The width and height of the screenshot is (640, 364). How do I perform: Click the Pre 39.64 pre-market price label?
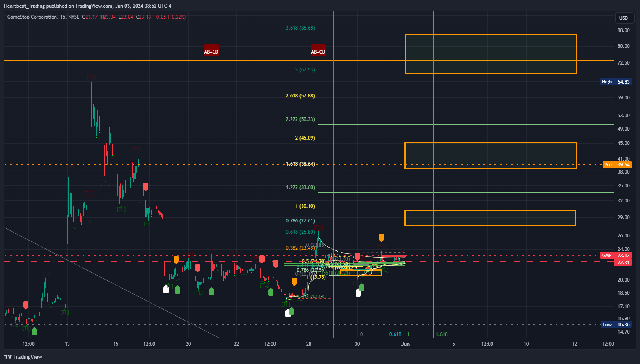pos(617,164)
